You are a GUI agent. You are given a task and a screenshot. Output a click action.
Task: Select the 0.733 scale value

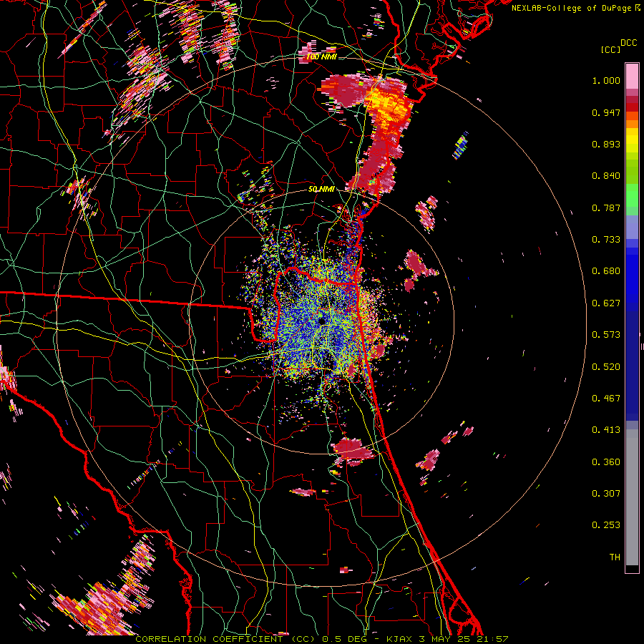606,240
